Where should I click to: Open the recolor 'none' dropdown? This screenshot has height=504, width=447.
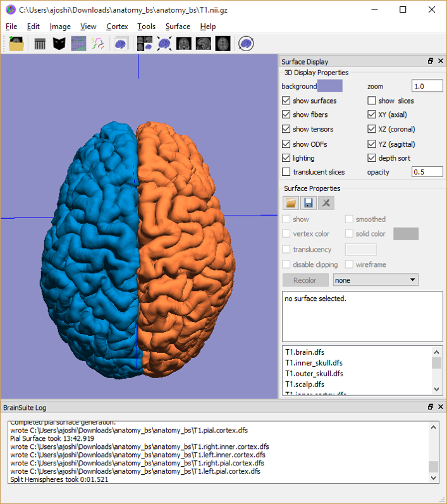tap(376, 280)
